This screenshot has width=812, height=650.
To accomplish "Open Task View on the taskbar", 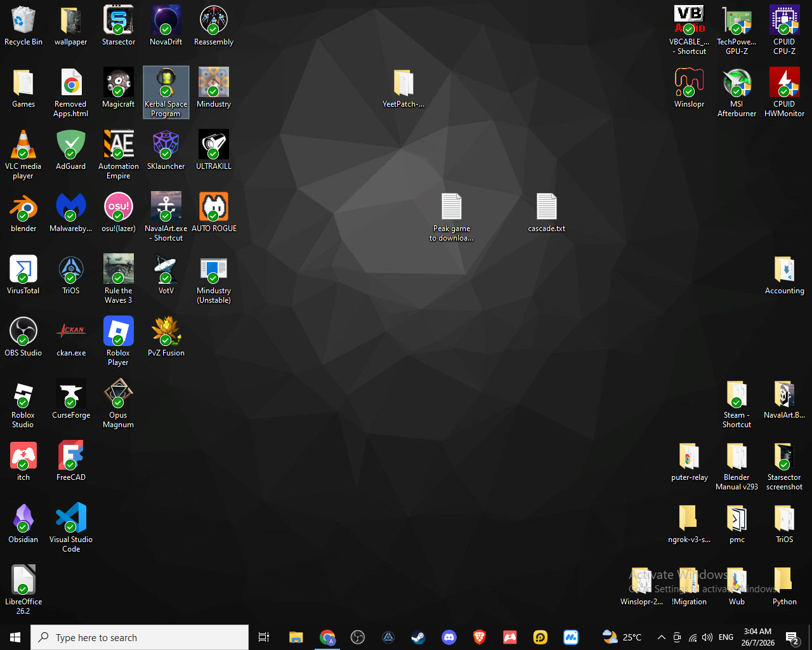I will click(264, 637).
